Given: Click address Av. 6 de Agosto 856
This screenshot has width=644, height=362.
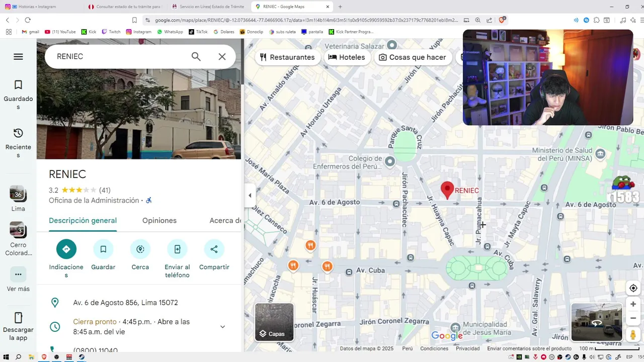Looking at the screenshot, I should coord(125,303).
